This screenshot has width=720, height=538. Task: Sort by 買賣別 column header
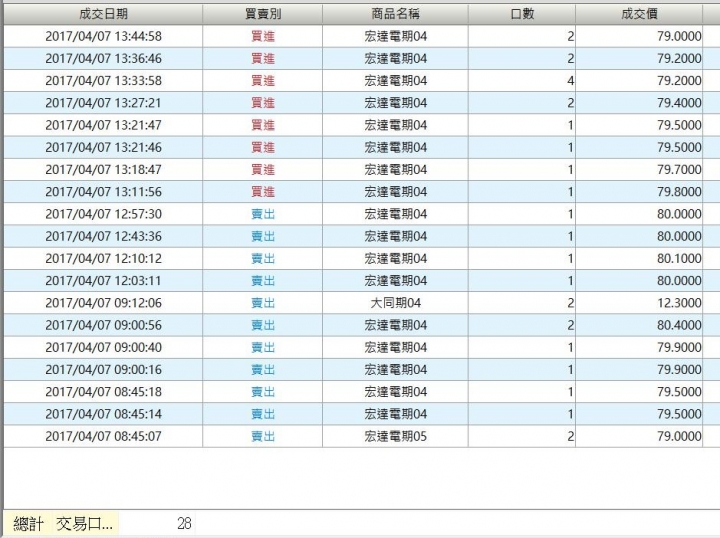263,14
